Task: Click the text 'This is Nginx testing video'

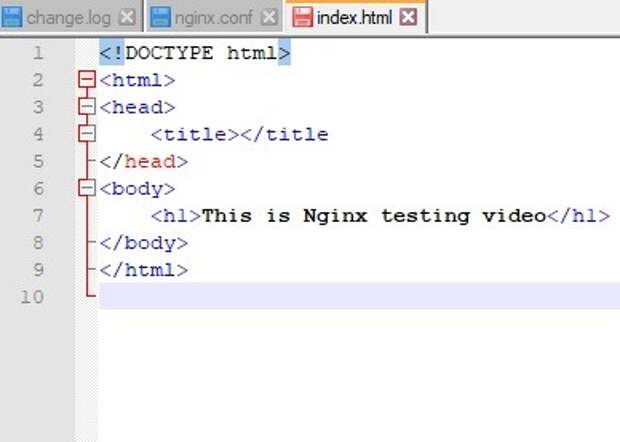Action: (374, 216)
